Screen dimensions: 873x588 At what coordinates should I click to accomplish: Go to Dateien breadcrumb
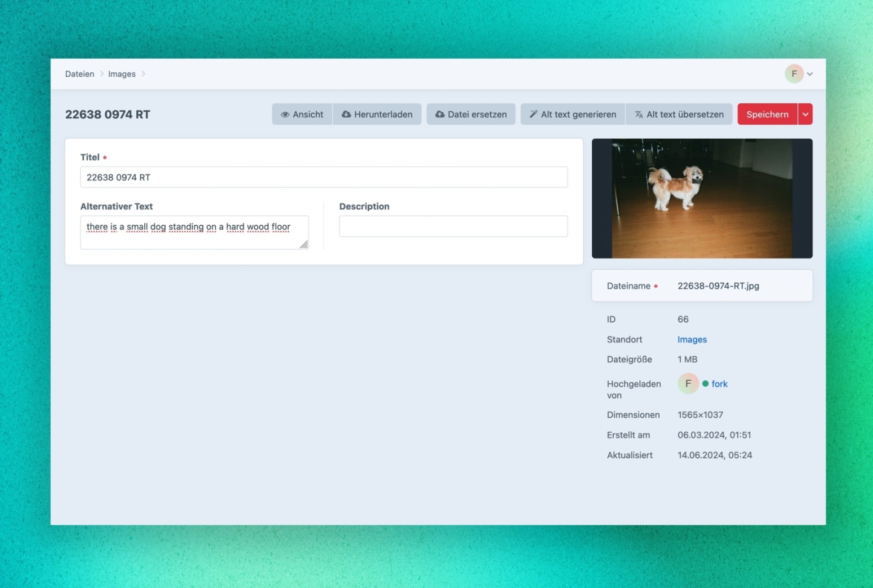point(80,74)
